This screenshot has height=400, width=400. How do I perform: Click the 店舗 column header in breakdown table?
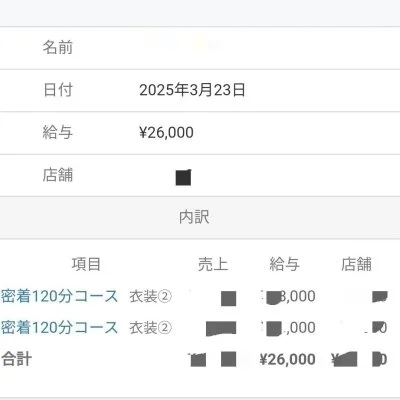(356, 264)
